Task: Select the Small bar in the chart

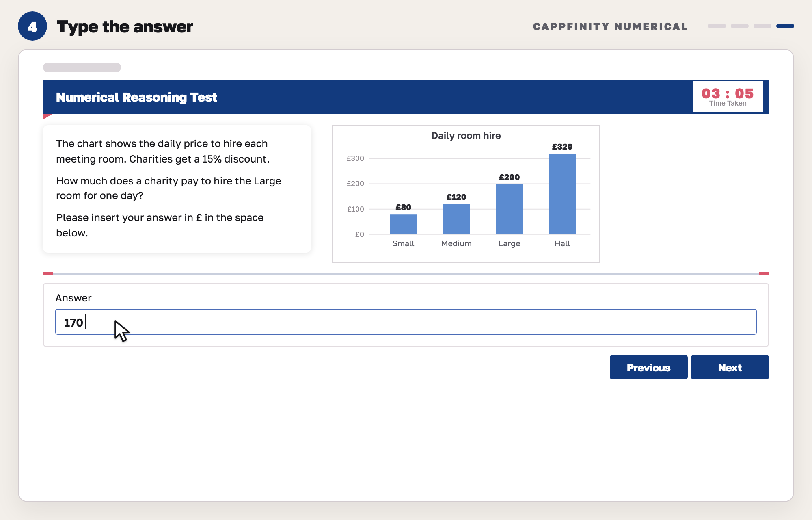Action: 403,224
